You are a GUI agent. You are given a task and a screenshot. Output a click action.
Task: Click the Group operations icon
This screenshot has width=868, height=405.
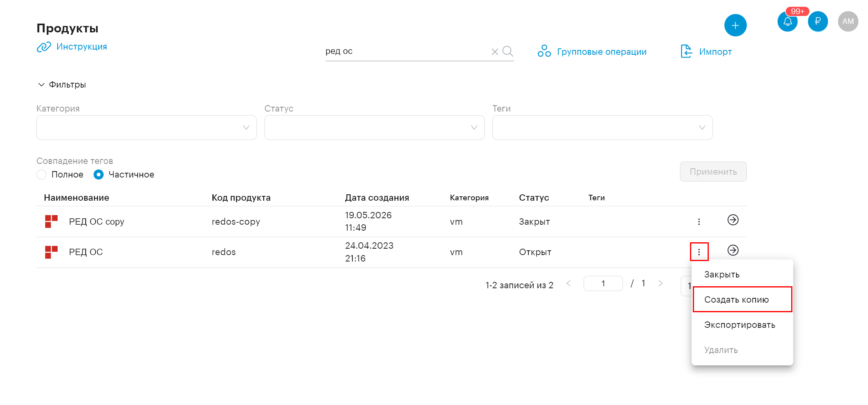[544, 51]
